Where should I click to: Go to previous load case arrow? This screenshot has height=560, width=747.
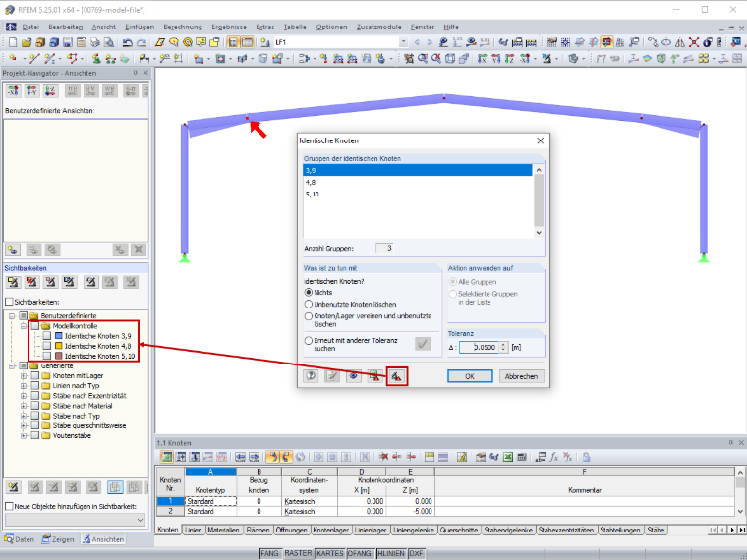tap(417, 42)
